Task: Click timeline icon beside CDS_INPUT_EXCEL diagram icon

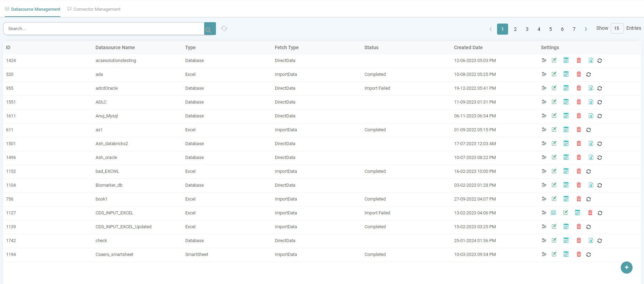Action: [x=554, y=213]
